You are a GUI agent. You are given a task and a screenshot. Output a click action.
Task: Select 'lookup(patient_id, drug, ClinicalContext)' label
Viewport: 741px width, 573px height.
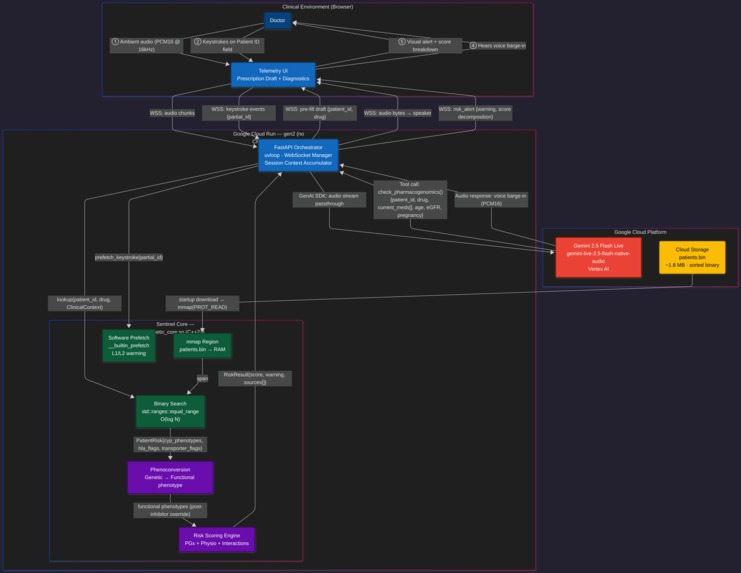(x=85, y=303)
